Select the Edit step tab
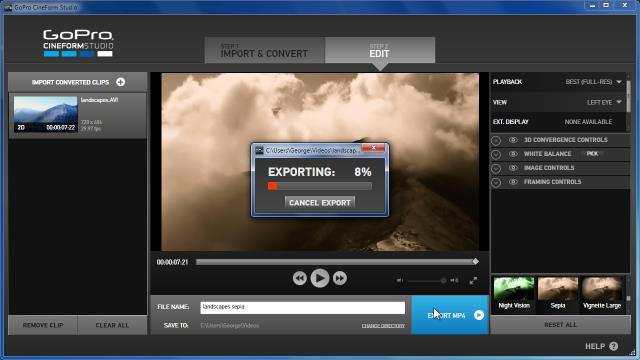Image resolution: width=640 pixels, height=360 pixels. click(x=380, y=50)
